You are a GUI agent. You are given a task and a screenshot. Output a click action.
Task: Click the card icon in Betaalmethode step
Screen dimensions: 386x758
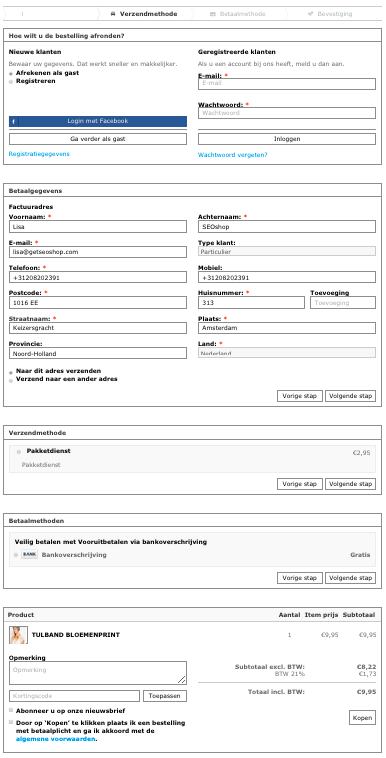[212, 14]
